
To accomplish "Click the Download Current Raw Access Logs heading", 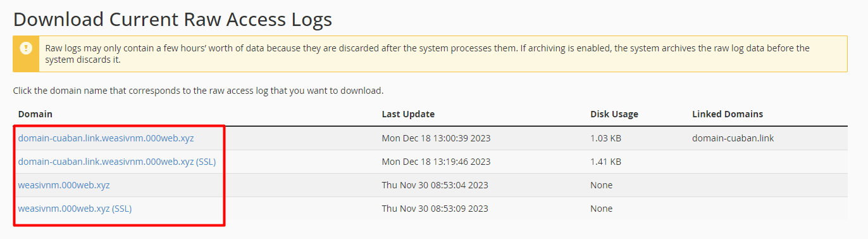I will pyautogui.click(x=173, y=19).
